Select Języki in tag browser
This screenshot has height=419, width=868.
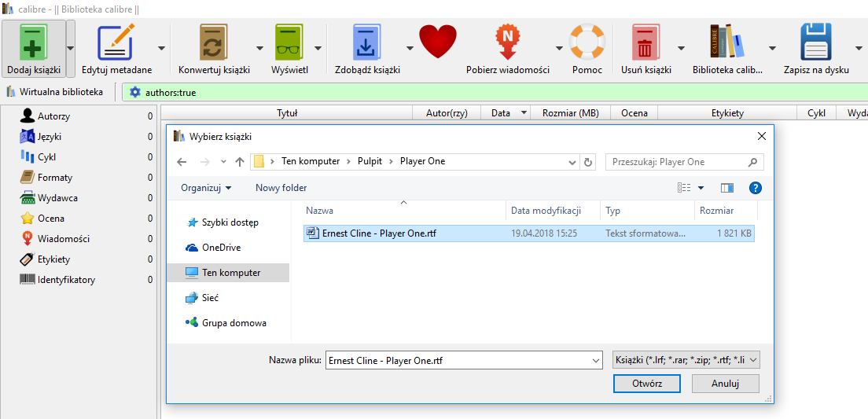pyautogui.click(x=50, y=137)
